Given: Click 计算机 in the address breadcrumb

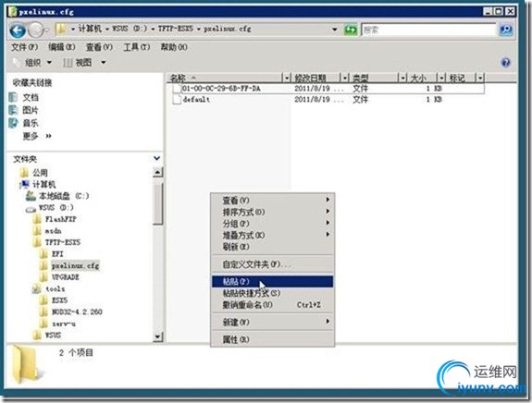Looking at the screenshot, I should click(x=90, y=29).
